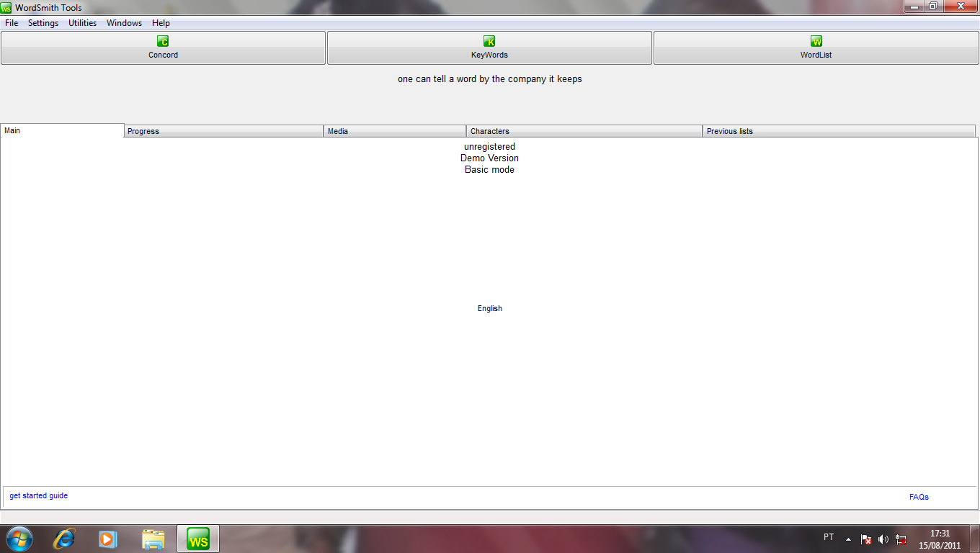The image size is (980, 553).
Task: Click the WordSmith taskbar button
Action: (198, 539)
